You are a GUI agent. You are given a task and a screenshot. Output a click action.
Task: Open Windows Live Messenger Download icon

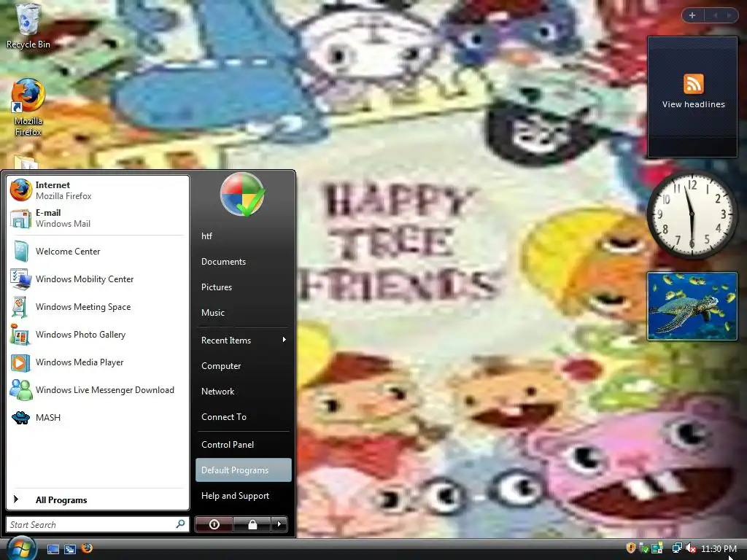click(x=21, y=390)
